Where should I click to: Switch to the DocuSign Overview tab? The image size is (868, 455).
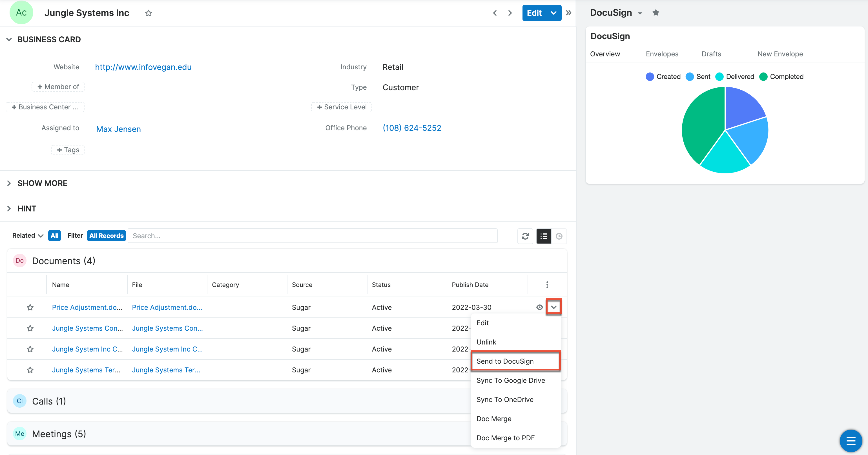[x=605, y=54]
